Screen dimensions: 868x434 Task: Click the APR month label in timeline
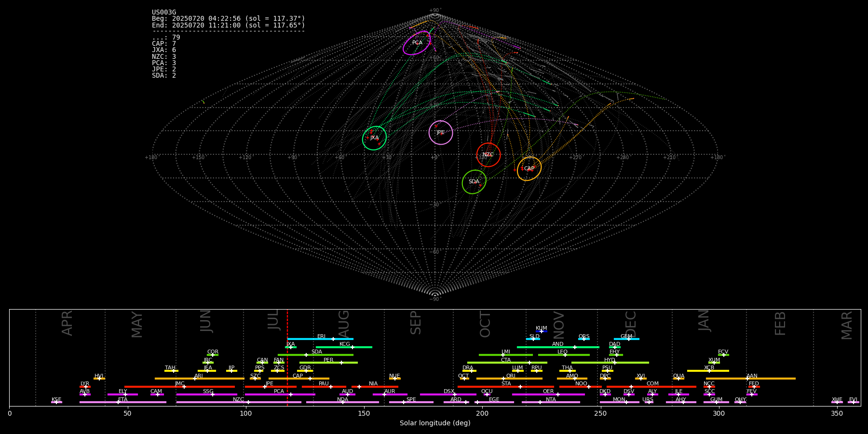point(67,323)
